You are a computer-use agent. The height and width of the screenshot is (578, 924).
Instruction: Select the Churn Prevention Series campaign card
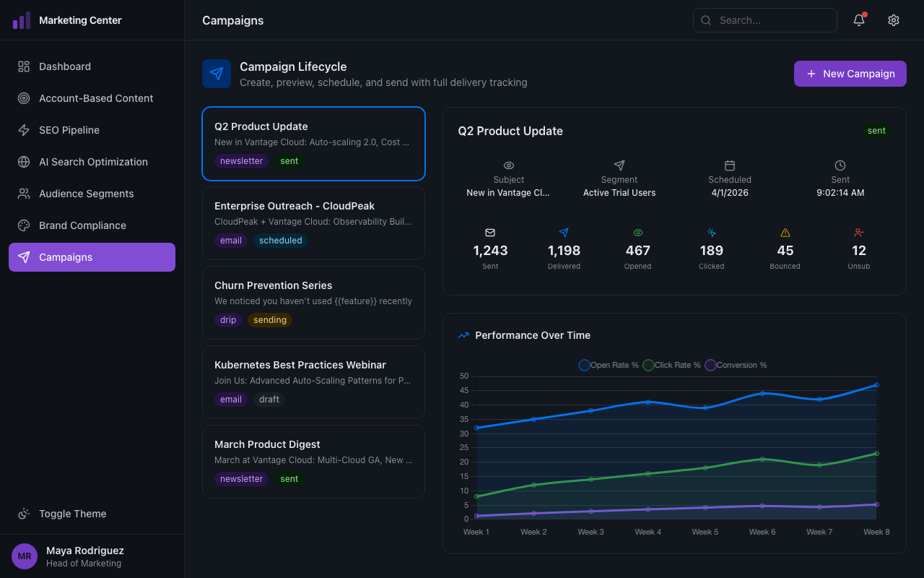click(313, 302)
